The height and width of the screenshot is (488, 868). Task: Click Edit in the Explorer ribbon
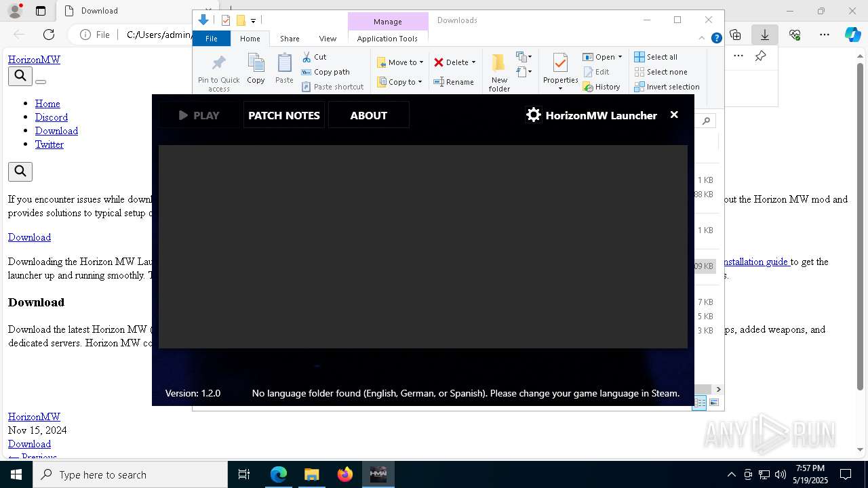point(596,72)
